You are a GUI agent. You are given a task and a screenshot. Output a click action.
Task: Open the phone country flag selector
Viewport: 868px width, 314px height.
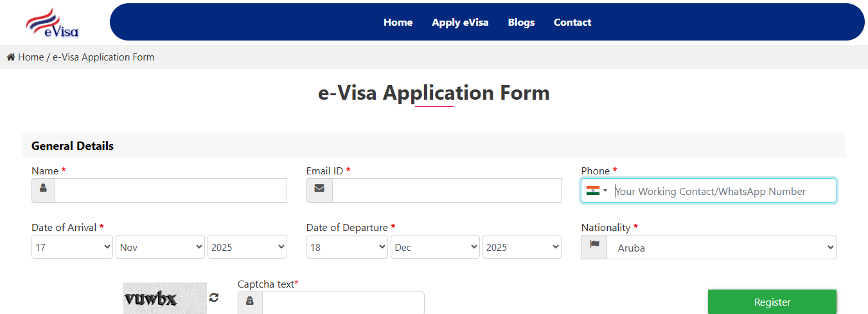tap(596, 190)
